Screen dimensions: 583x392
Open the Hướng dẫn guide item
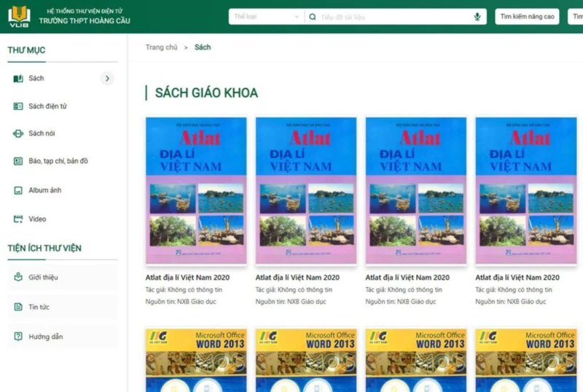45,337
